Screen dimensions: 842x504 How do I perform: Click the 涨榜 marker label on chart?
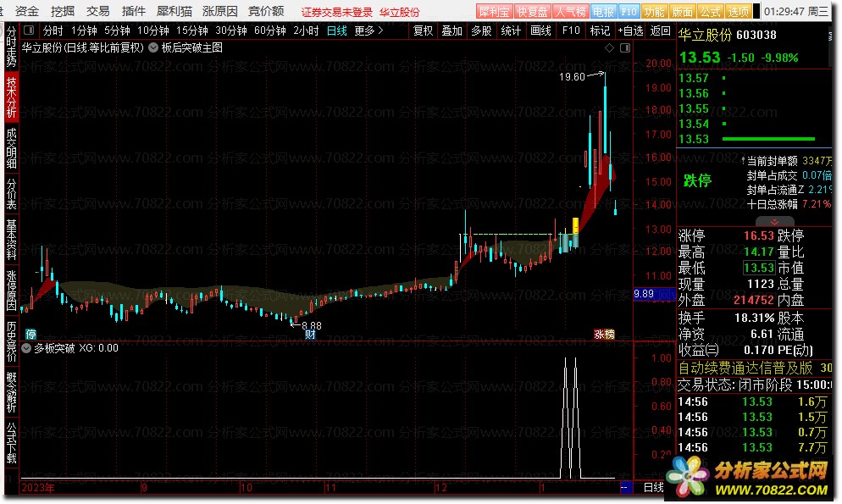604,335
